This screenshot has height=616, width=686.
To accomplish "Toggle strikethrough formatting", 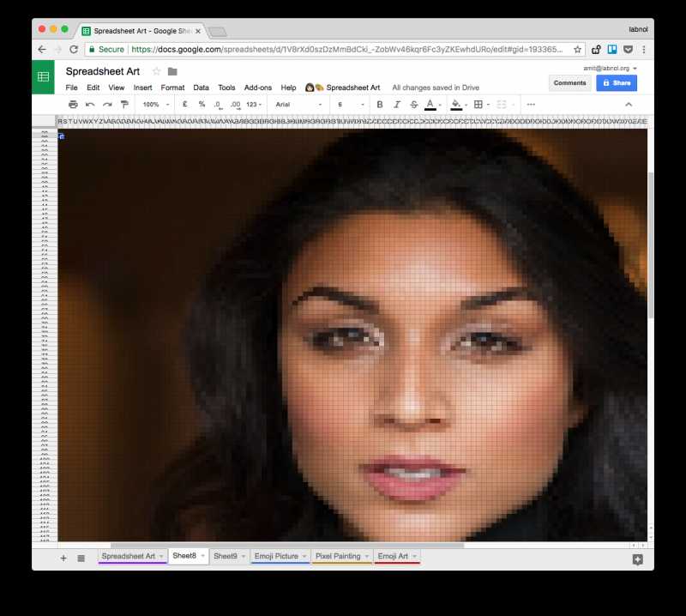I will 416,104.
